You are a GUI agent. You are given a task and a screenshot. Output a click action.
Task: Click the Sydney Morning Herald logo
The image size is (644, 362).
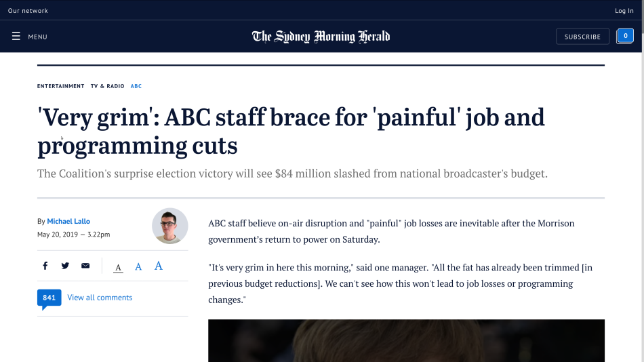click(321, 37)
